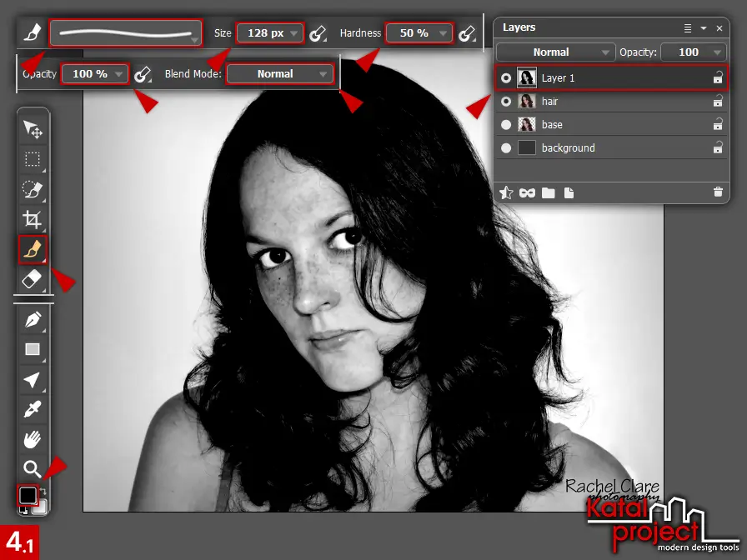Select the Crop tool
The height and width of the screenshot is (560, 747).
(33, 220)
